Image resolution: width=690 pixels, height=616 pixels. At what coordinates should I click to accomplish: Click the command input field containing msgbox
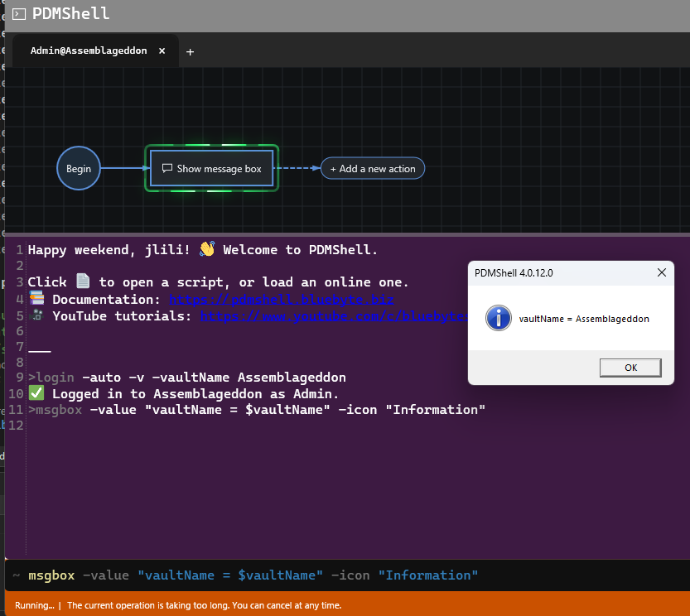(347, 575)
